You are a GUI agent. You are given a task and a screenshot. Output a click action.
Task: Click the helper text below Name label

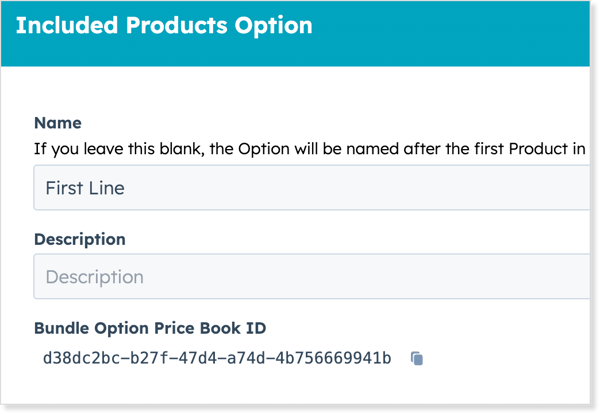pyautogui.click(x=300, y=149)
